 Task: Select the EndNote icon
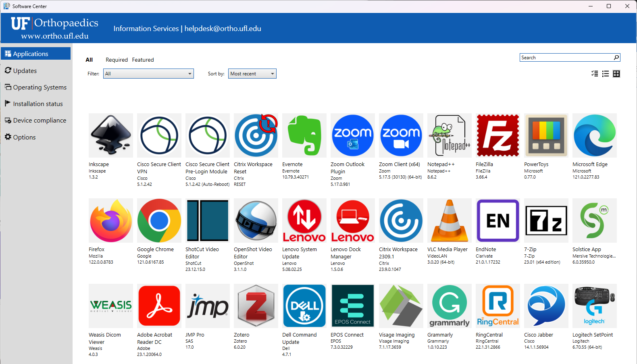[x=498, y=220]
